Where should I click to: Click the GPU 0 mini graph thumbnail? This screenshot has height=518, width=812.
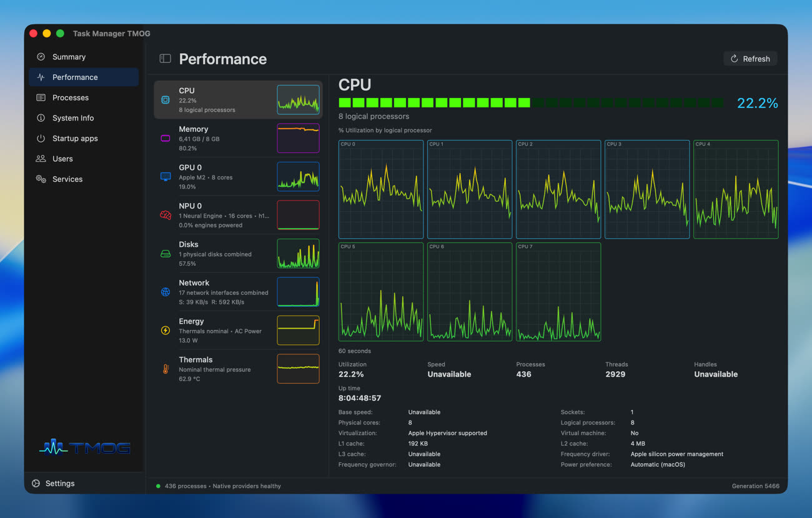298,177
